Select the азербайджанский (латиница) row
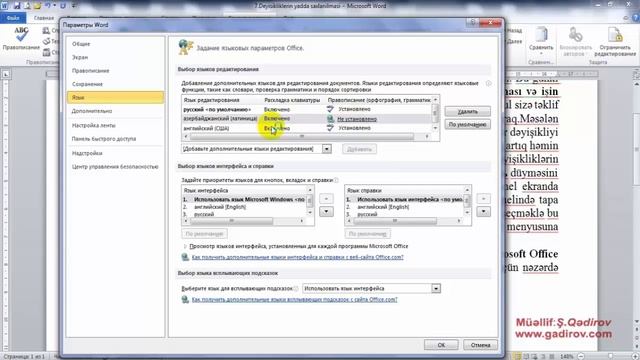 click(x=307, y=118)
